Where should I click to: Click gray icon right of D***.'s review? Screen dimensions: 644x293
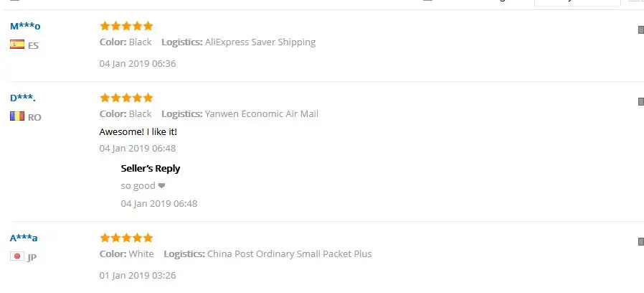(640, 101)
